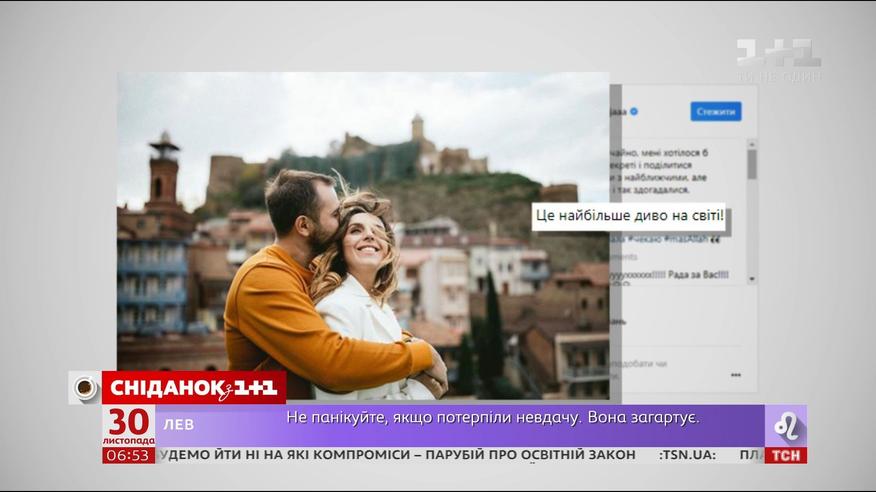
Task: Click the 06:53 clock display
Action: click(128, 455)
